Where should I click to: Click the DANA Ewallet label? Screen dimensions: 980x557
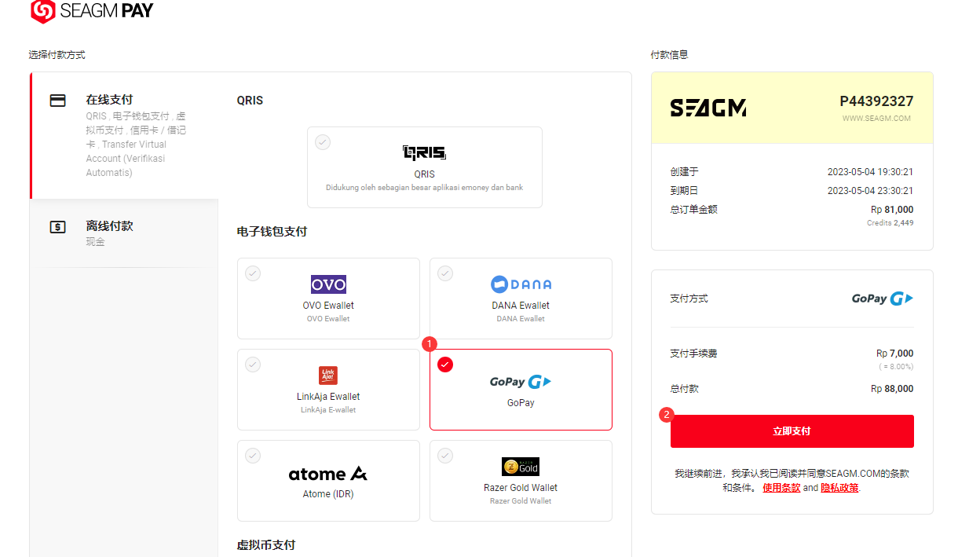coord(521,306)
